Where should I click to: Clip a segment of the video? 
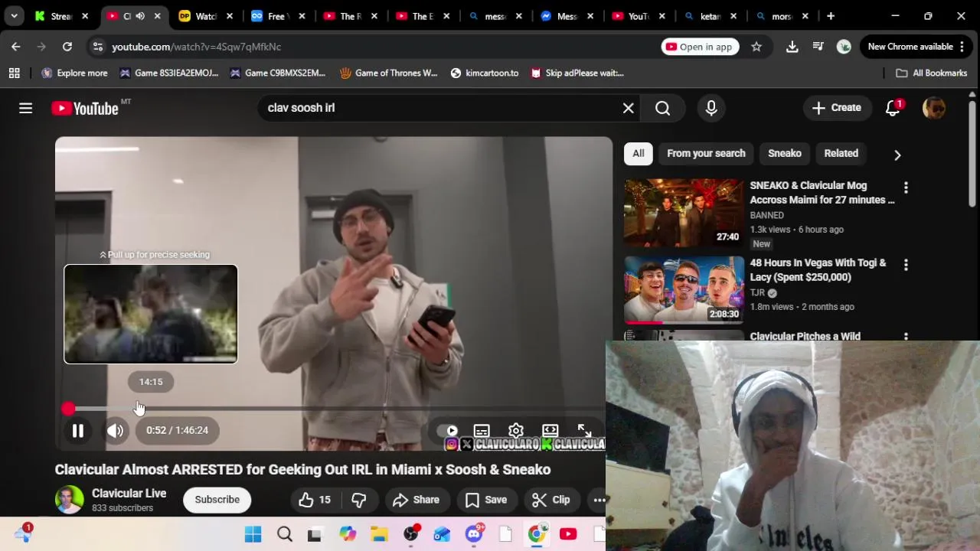551,500
